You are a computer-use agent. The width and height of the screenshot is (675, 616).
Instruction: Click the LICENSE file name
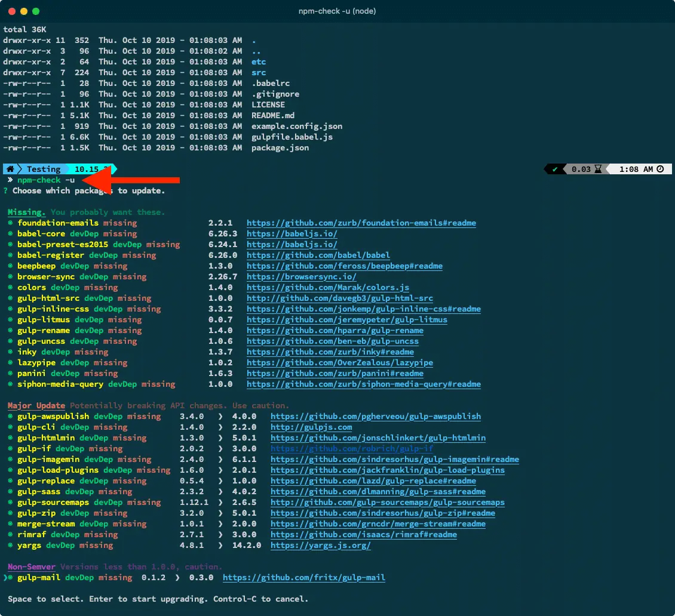[268, 104]
